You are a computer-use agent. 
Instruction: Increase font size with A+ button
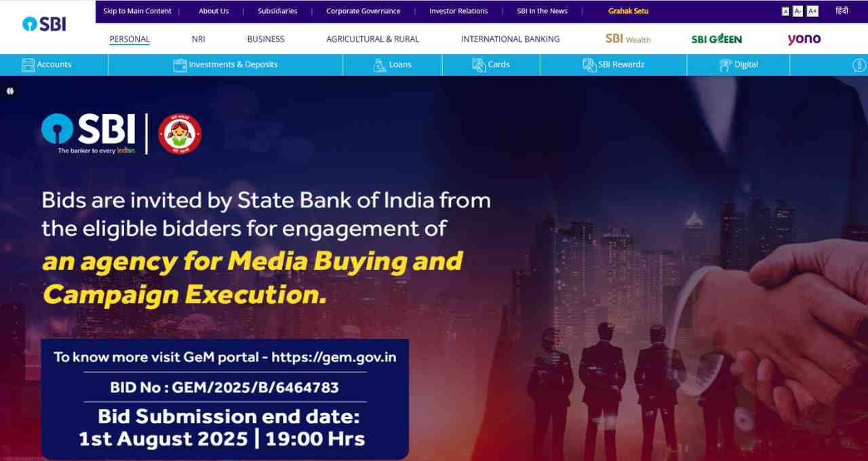(812, 12)
